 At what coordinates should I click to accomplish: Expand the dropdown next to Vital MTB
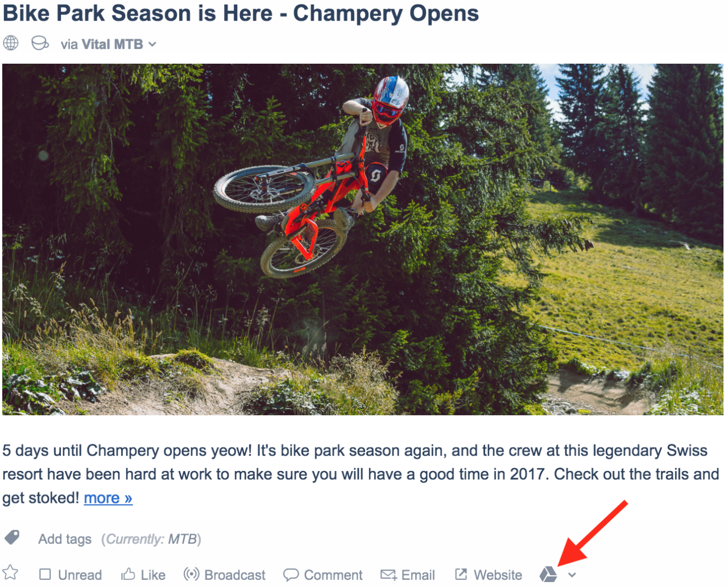[x=152, y=44]
